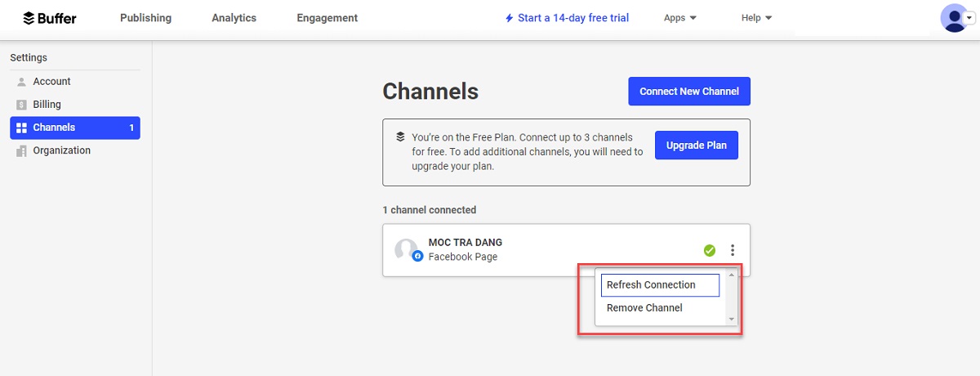Click the Organization building icon
The image size is (980, 376).
[22, 150]
